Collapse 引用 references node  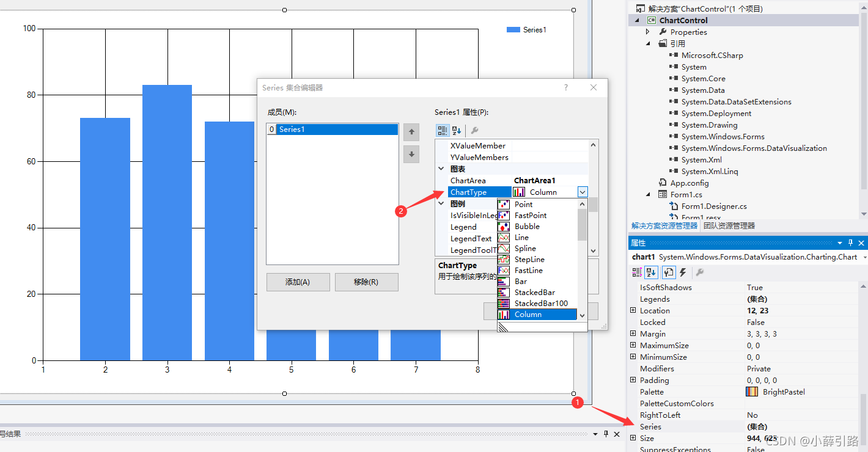(648, 43)
